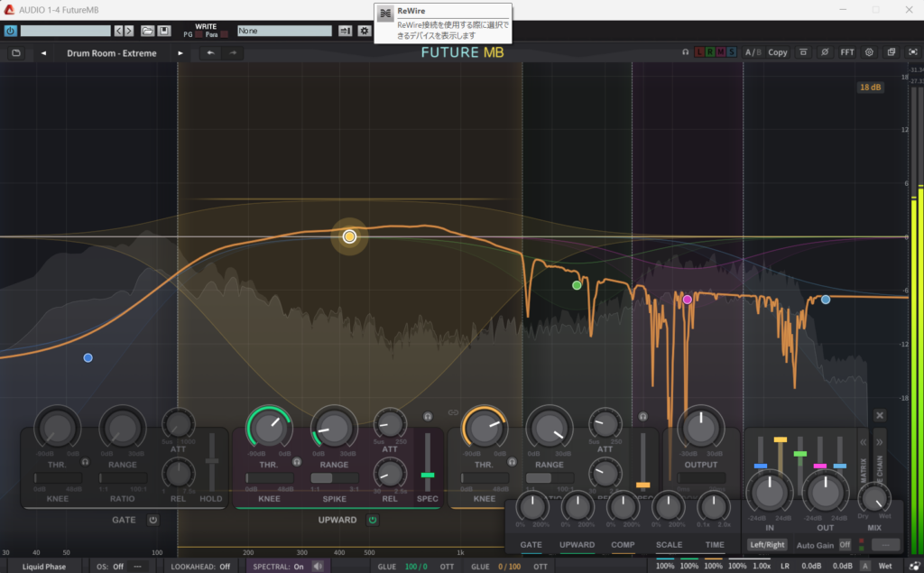Screen dimensions: 924x573
Task: Open the Left/Right channel mode dropdown
Action: click(767, 545)
